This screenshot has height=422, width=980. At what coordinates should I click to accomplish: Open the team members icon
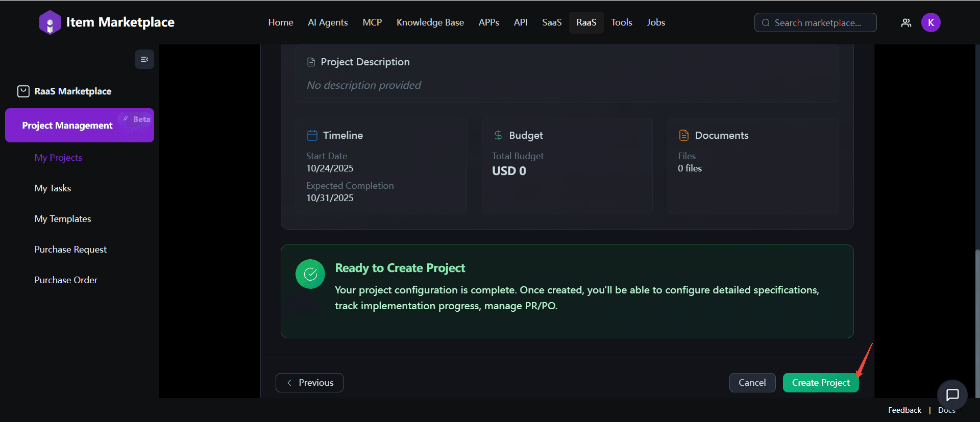pos(906,22)
